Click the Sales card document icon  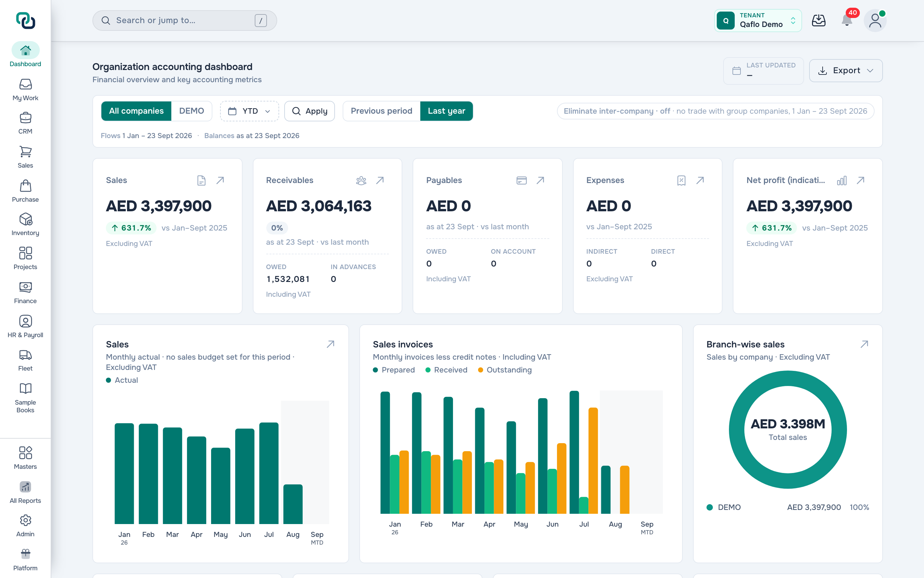[201, 180]
